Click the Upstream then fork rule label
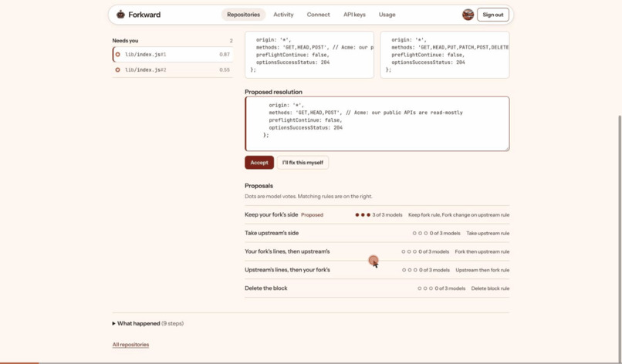The width and height of the screenshot is (622, 364). tap(482, 270)
